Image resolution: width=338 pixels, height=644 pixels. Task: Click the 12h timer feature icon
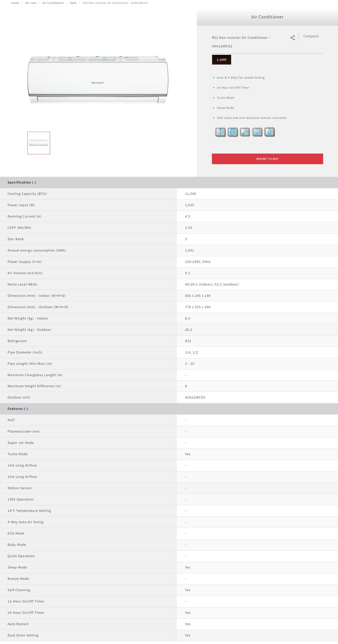tap(257, 132)
